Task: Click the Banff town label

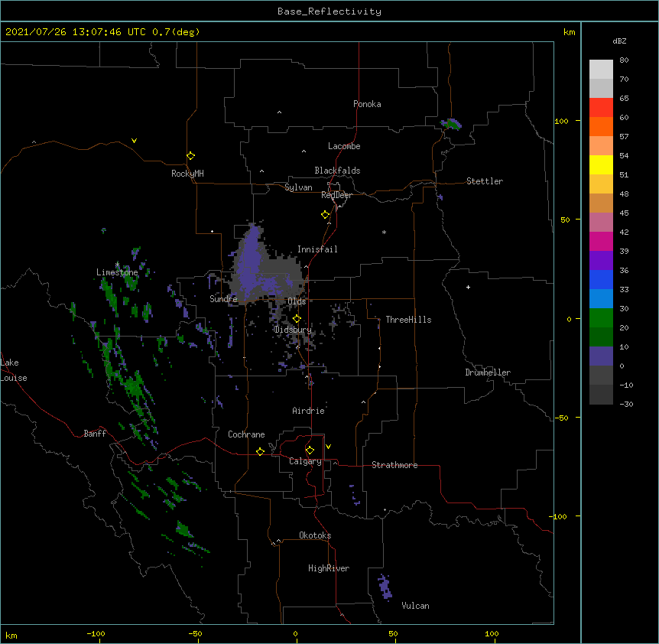Action: pyautogui.click(x=95, y=434)
